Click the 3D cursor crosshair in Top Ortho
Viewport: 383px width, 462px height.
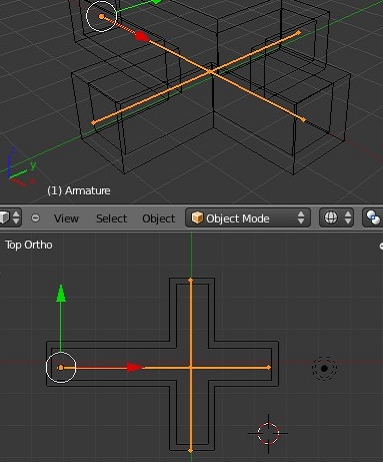(268, 433)
